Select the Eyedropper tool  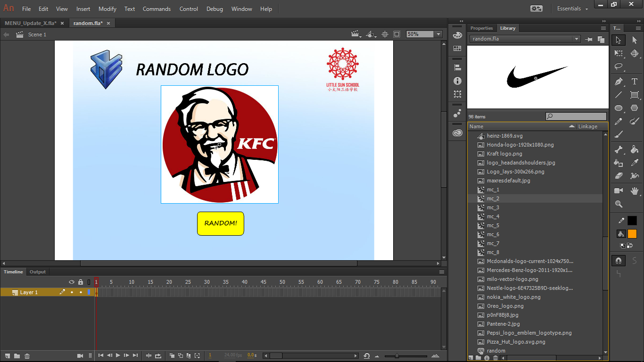pos(635,163)
